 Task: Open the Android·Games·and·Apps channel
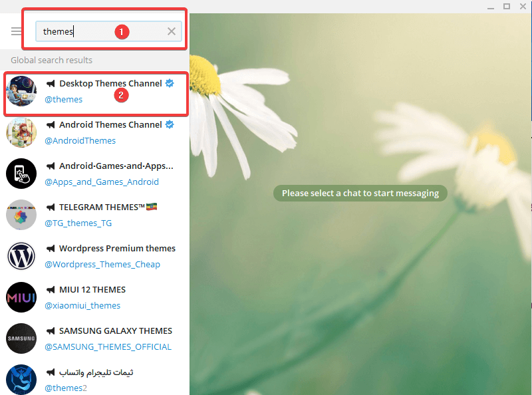[x=106, y=174]
